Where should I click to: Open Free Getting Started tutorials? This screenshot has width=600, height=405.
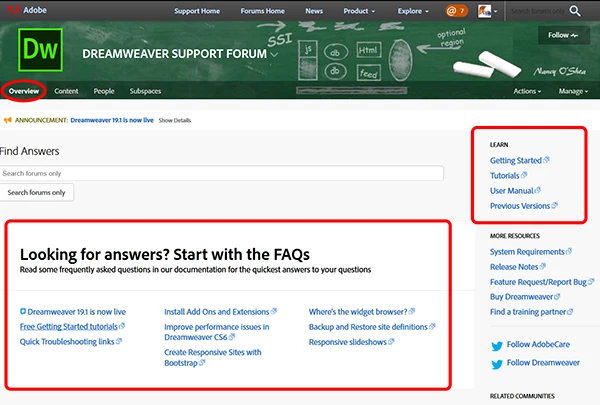point(68,327)
